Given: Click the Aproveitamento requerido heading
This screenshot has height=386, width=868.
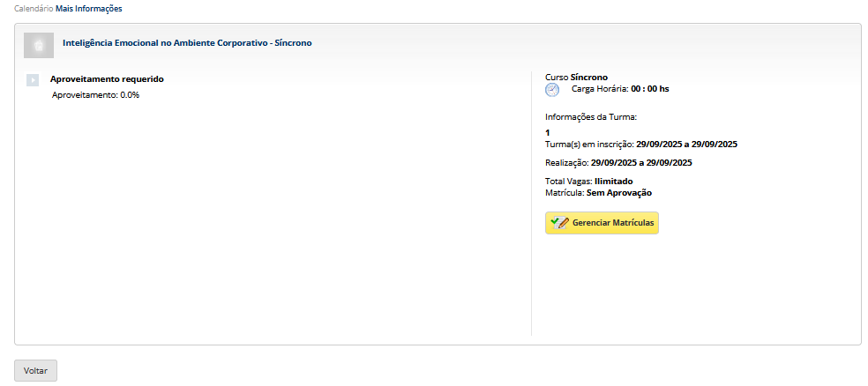Looking at the screenshot, I should point(107,79).
